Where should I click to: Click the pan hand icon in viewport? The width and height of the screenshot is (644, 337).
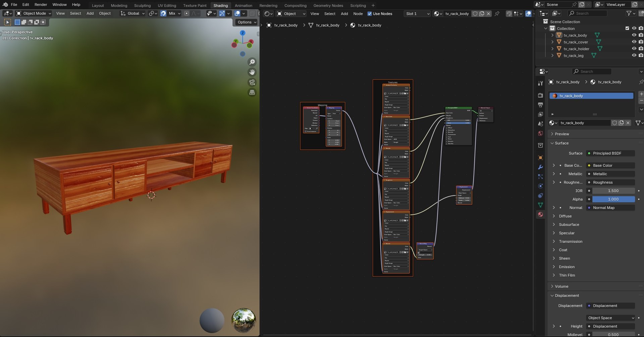point(252,72)
